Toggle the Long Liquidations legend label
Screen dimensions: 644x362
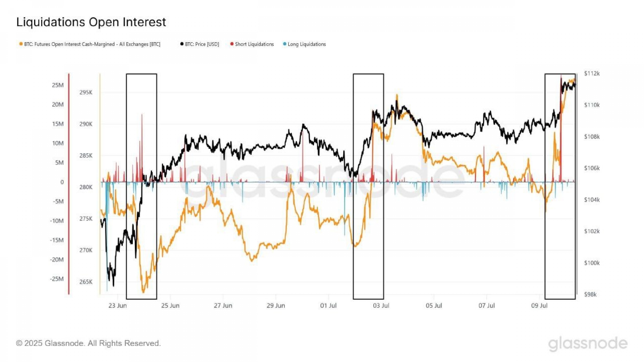pos(307,44)
